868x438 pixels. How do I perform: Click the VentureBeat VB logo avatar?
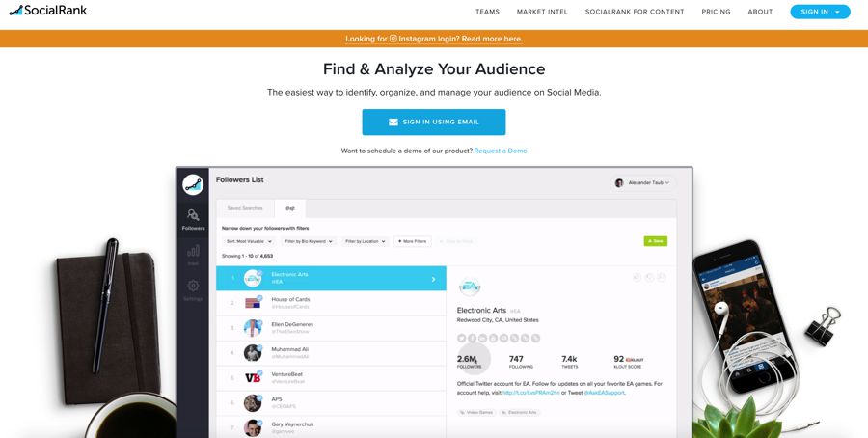tap(253, 377)
